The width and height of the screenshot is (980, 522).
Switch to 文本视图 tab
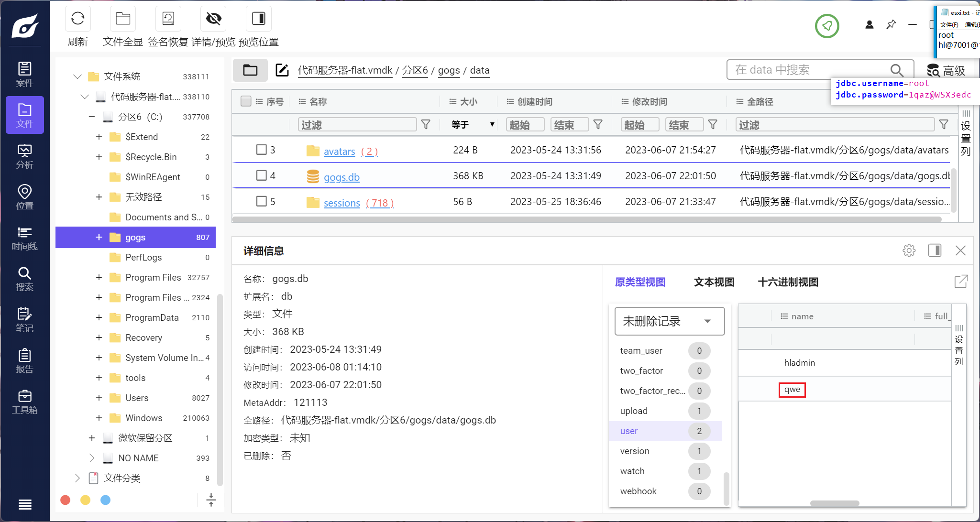tap(714, 282)
